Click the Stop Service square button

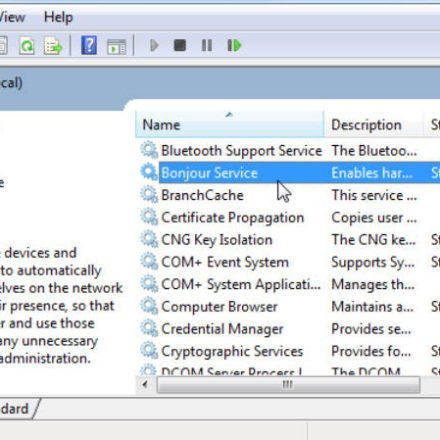180,45
